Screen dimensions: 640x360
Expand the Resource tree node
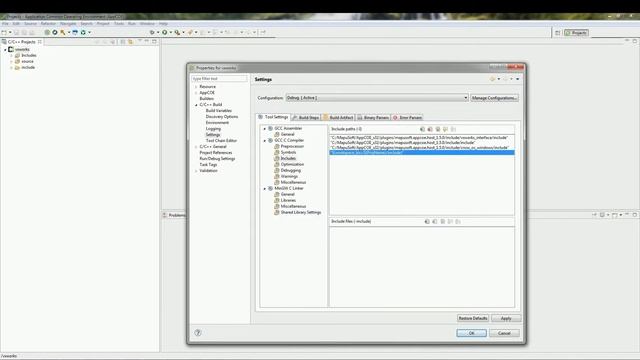pos(196,87)
